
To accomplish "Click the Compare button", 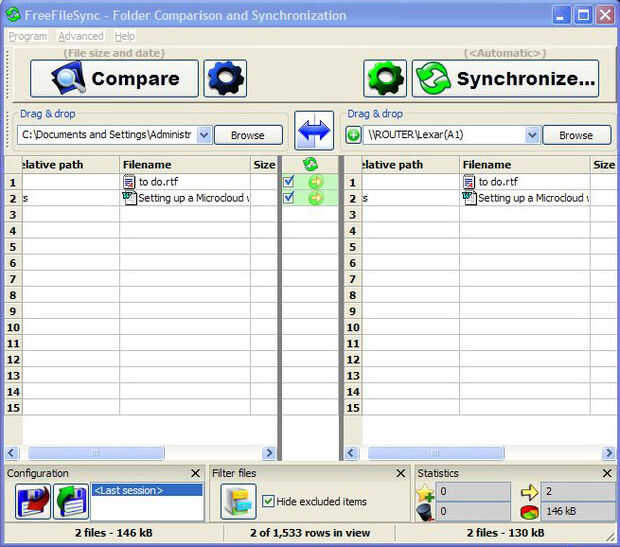I will [114, 78].
